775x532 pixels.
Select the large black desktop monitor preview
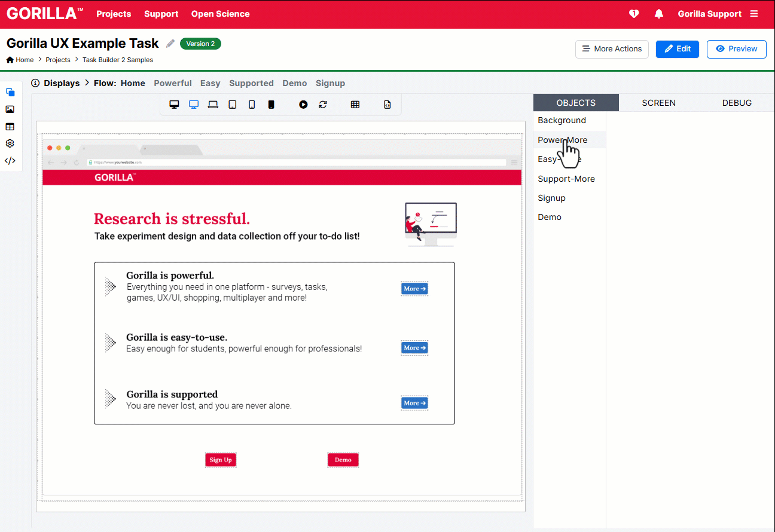point(175,105)
